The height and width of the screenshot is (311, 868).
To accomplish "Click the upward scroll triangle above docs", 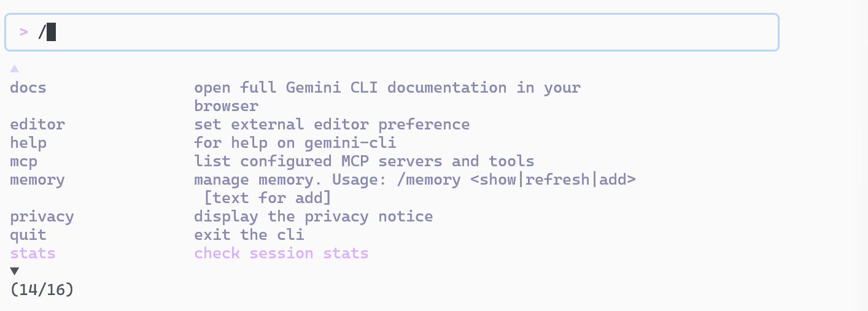I will click(x=15, y=69).
